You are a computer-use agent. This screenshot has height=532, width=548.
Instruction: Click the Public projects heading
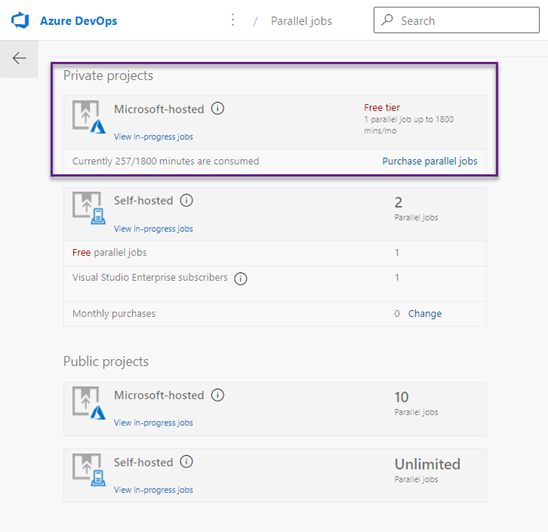click(x=106, y=361)
